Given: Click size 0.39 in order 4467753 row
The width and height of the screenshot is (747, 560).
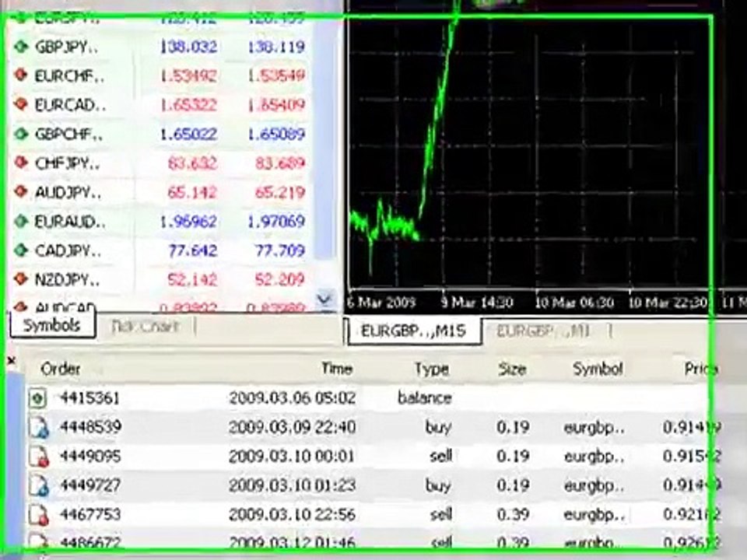Looking at the screenshot, I should 513,514.
